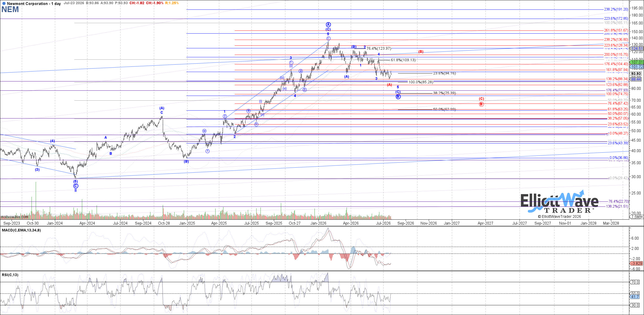Click the 100.0%(85.28) retracement label
644x315 pixels.
(x=421, y=82)
